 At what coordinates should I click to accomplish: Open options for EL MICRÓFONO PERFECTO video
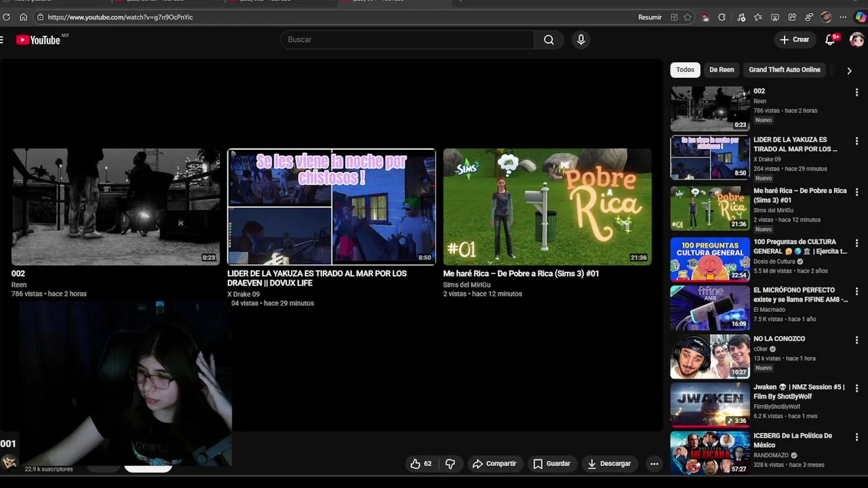pos(856,291)
